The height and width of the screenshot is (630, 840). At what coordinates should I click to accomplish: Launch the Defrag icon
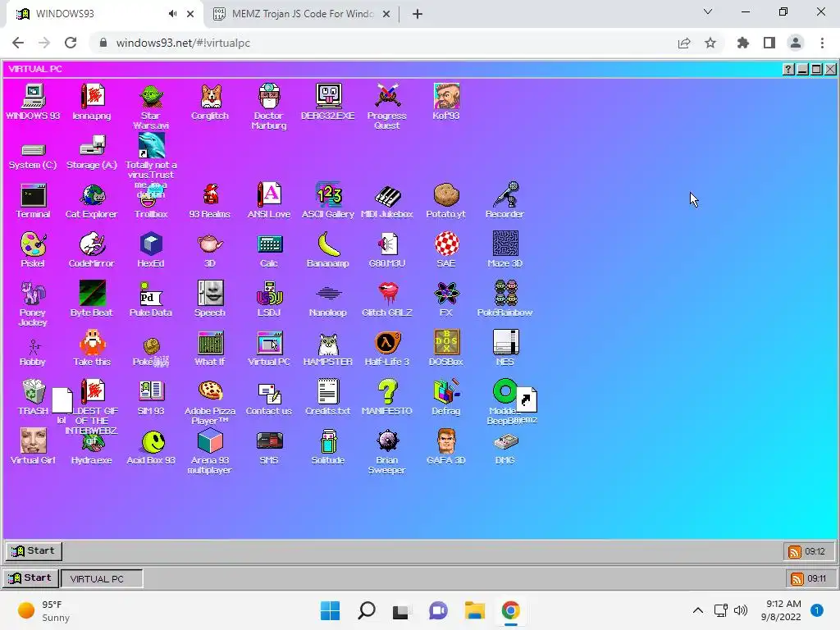tap(446, 391)
